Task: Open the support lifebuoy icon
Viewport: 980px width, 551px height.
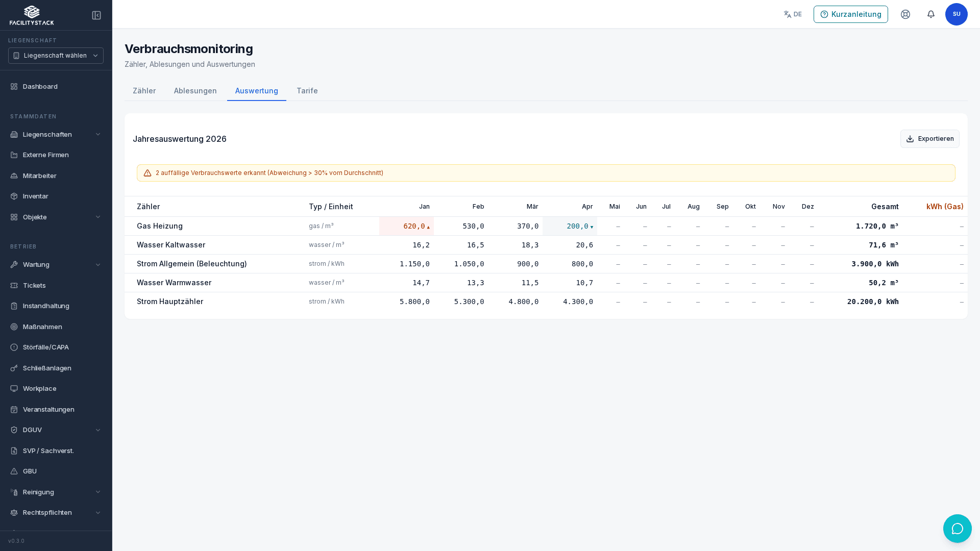Action: [905, 14]
